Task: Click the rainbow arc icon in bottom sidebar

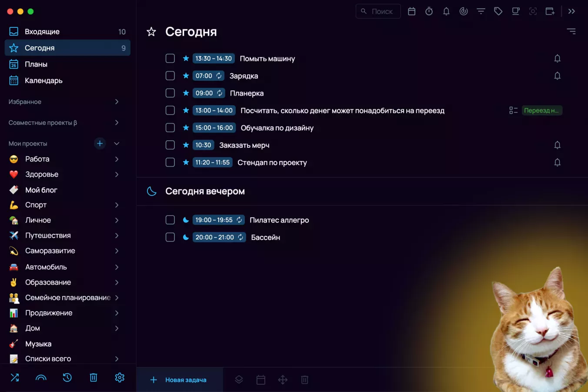Action: [x=41, y=378]
